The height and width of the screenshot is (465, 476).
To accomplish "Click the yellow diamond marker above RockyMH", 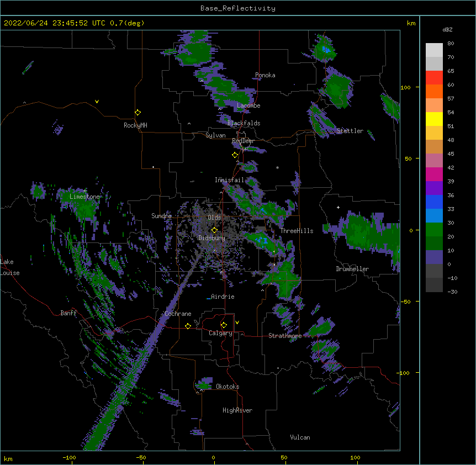I will click(x=137, y=112).
